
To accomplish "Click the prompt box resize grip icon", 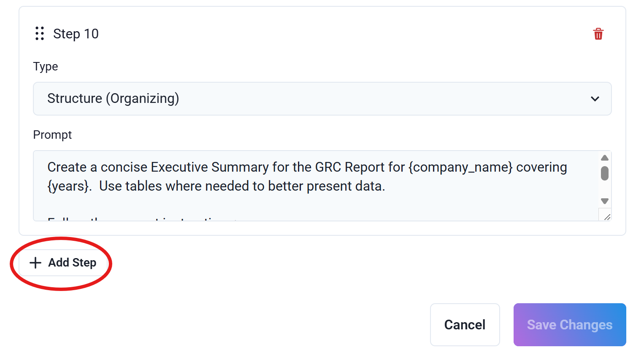I will tap(606, 217).
